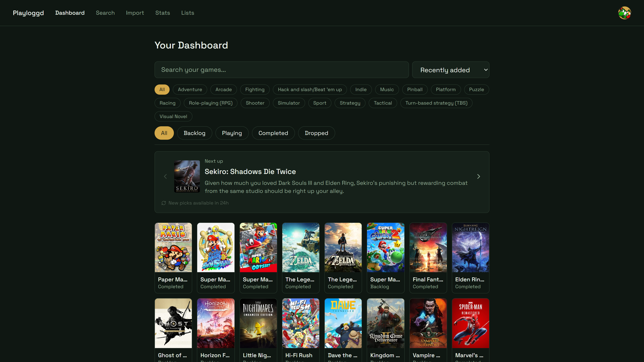The width and height of the screenshot is (644, 362).
Task: Filter games by Racing genre
Action: [x=167, y=103]
